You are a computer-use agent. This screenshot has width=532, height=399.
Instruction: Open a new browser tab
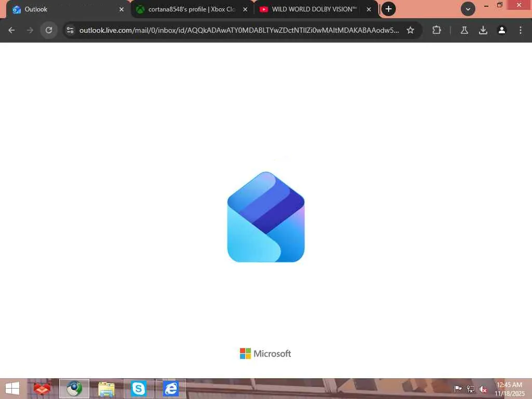389,9
